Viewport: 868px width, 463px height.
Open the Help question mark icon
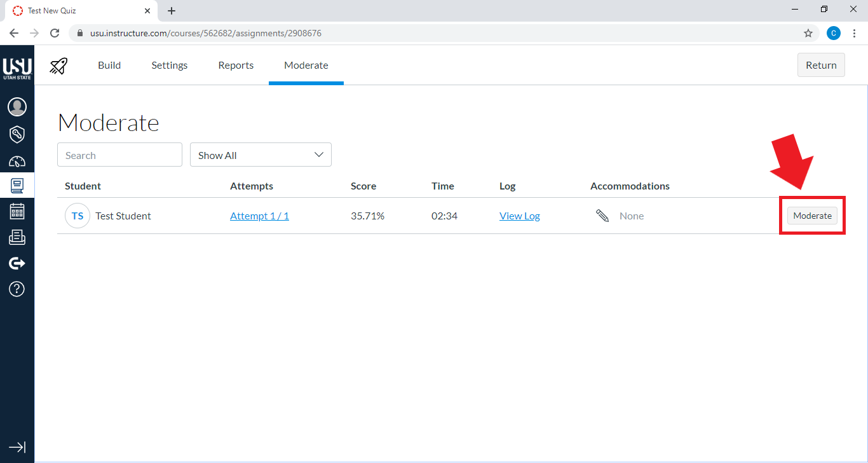[x=17, y=289]
